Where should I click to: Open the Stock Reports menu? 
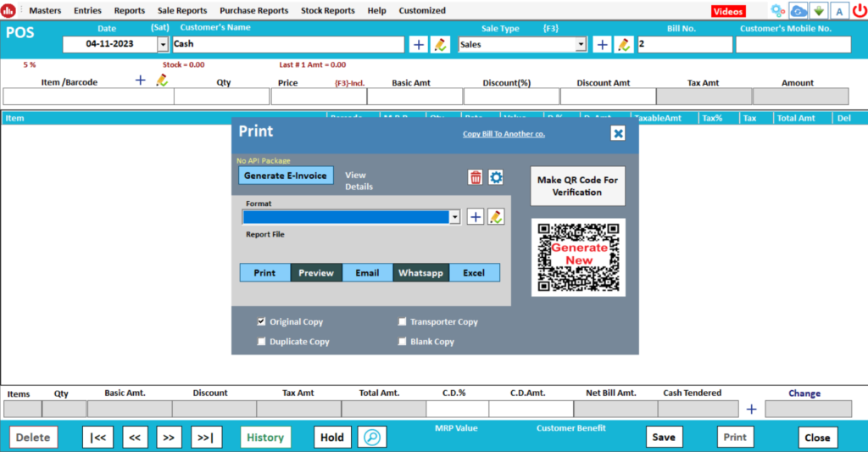click(x=328, y=10)
